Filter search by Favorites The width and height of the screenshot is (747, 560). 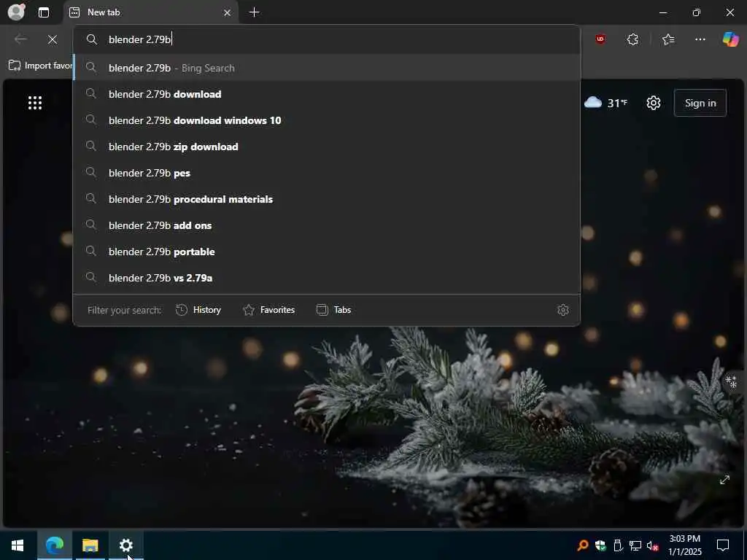click(268, 310)
